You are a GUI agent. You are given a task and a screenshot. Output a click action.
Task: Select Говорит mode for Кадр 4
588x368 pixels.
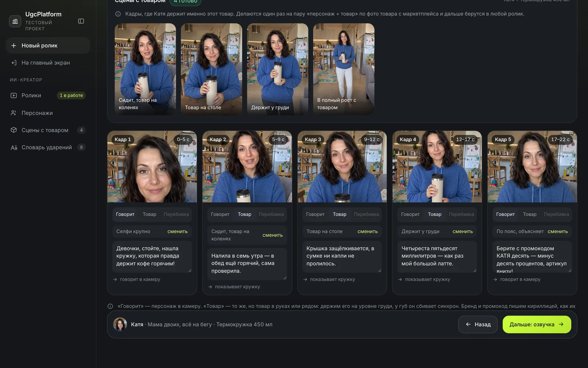[410, 215]
